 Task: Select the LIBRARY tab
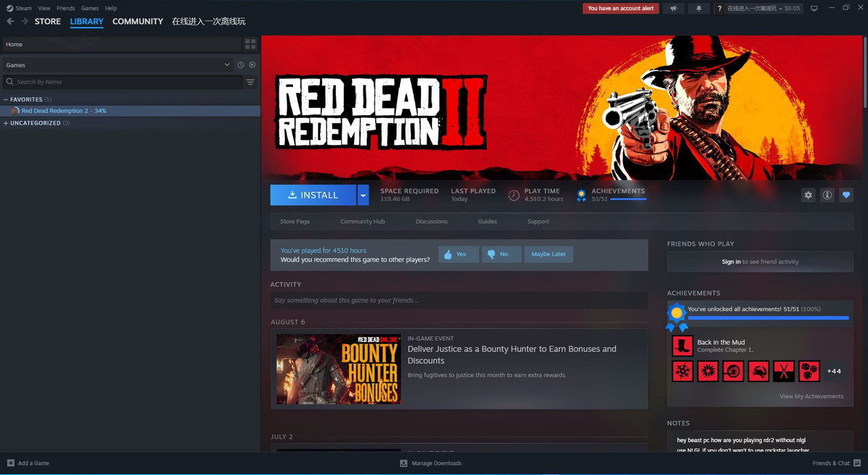click(87, 22)
